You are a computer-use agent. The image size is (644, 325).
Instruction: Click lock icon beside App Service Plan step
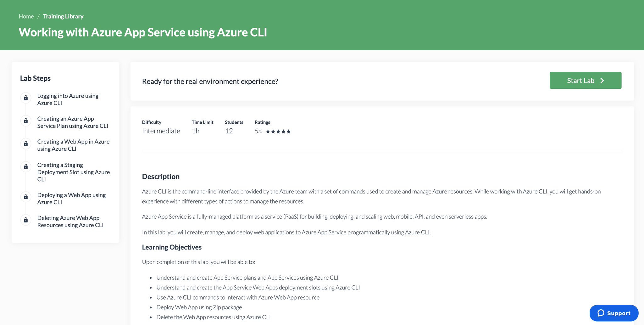pyautogui.click(x=26, y=121)
